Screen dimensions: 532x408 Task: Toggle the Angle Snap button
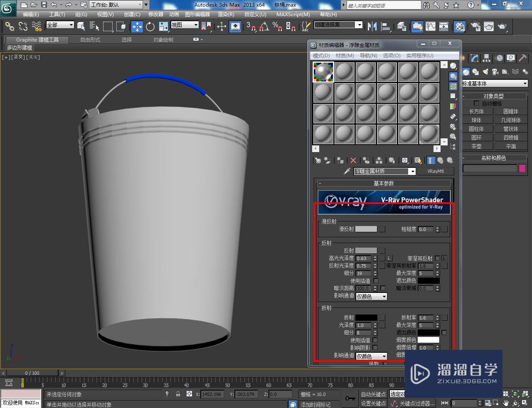click(264, 27)
